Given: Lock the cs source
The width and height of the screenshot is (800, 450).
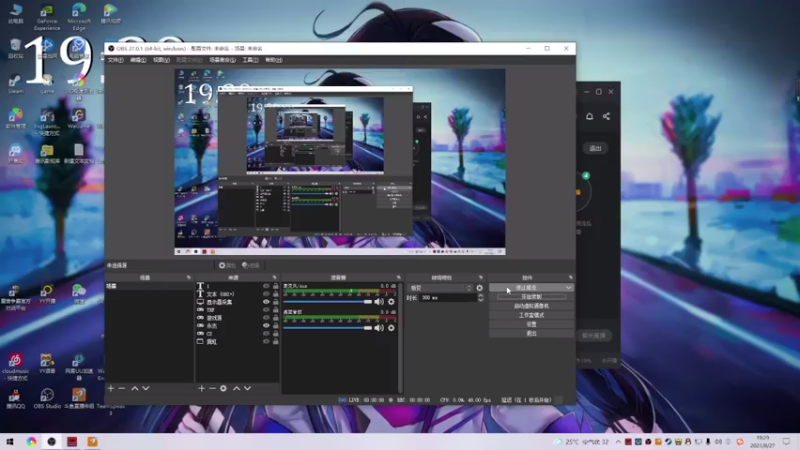Looking at the screenshot, I should [x=276, y=334].
